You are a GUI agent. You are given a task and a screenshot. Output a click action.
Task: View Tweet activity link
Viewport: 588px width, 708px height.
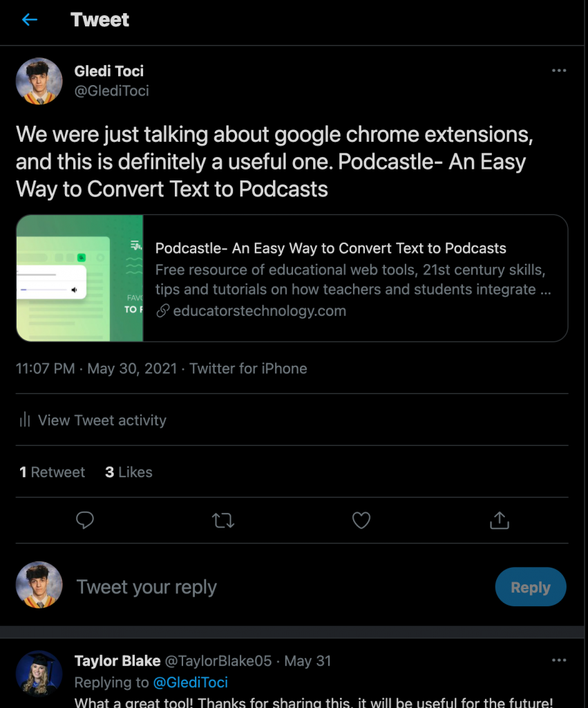pos(102,420)
